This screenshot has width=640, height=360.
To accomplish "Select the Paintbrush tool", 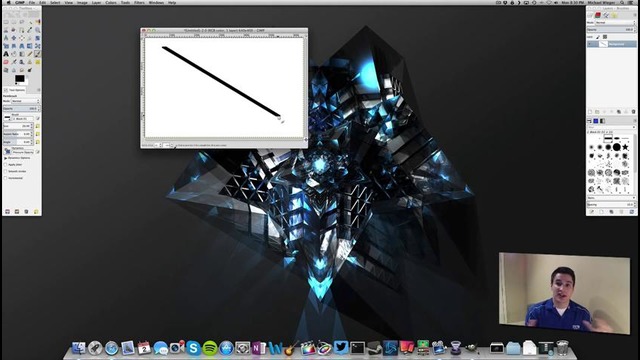I will [x=38, y=54].
